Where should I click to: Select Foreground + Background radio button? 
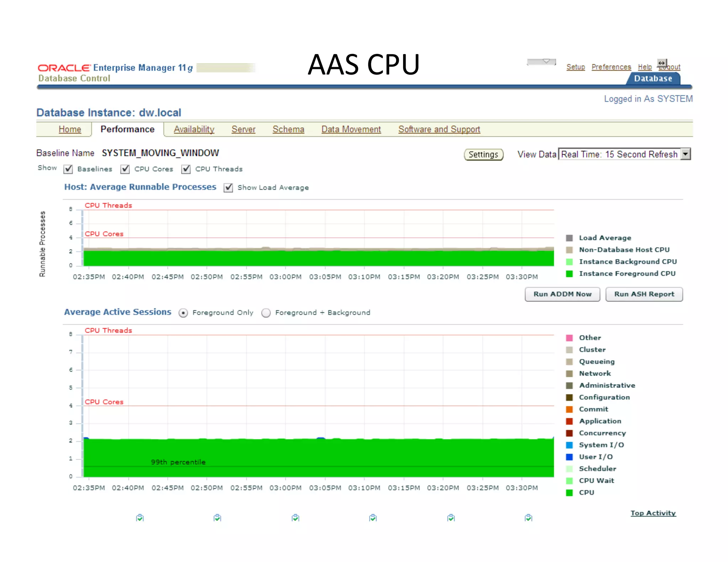[x=266, y=313]
